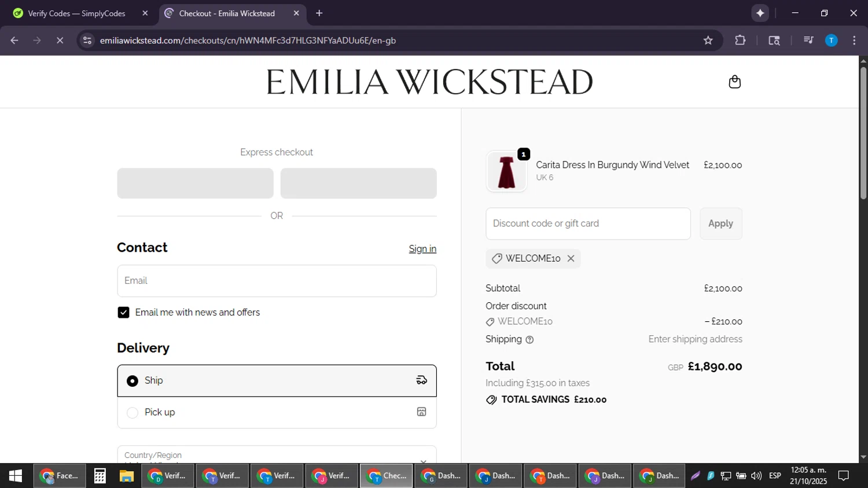Switch to the Chec... Chrome taskbar window

click(x=387, y=476)
